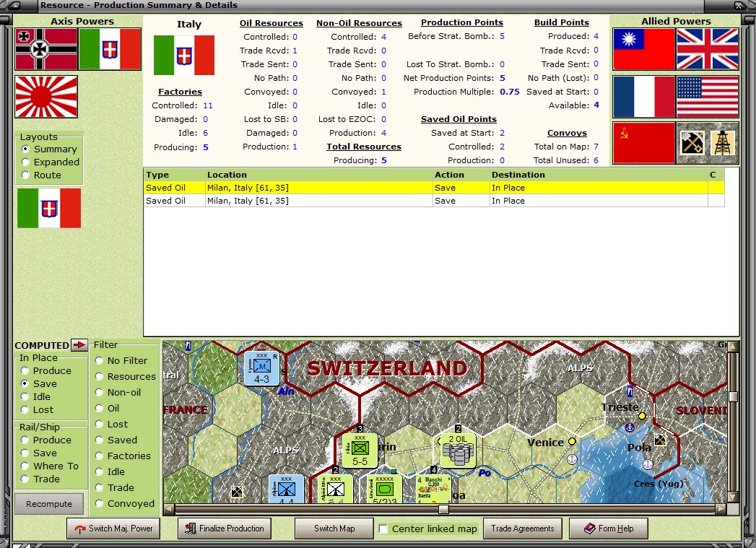Viewport: 756px width, 548px height.
Task: Select the Italian flag in Axis Powers
Action: [110, 49]
